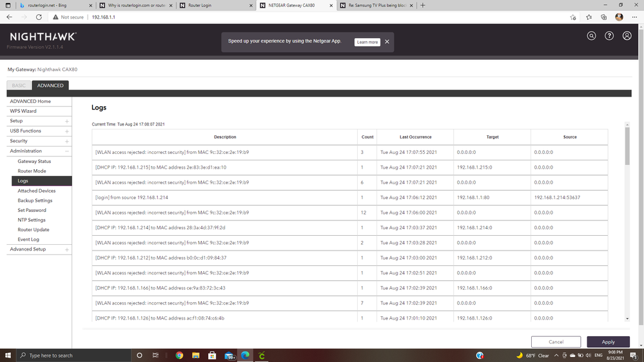Go back in the browser
The image size is (644, 362).
pos(10,17)
